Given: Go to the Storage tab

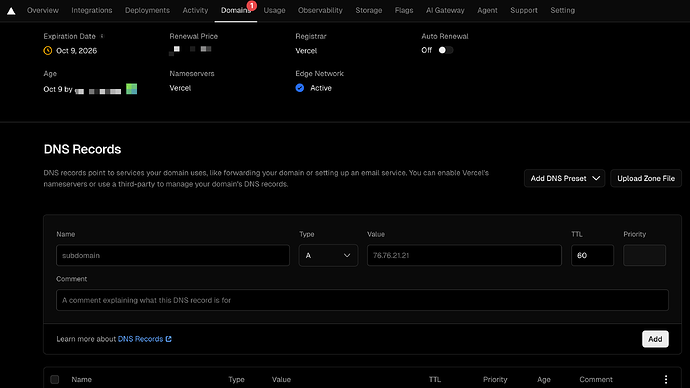Looking at the screenshot, I should (369, 10).
